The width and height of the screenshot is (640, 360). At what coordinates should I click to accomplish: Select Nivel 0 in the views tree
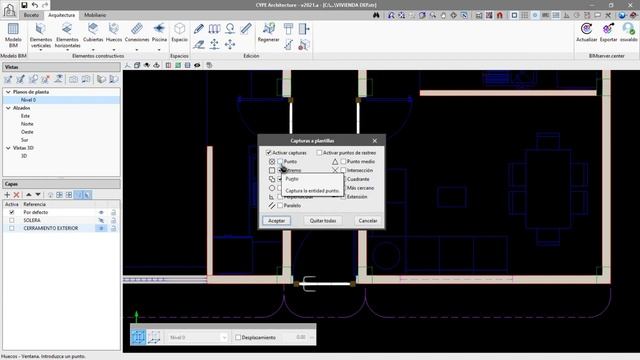[29, 100]
